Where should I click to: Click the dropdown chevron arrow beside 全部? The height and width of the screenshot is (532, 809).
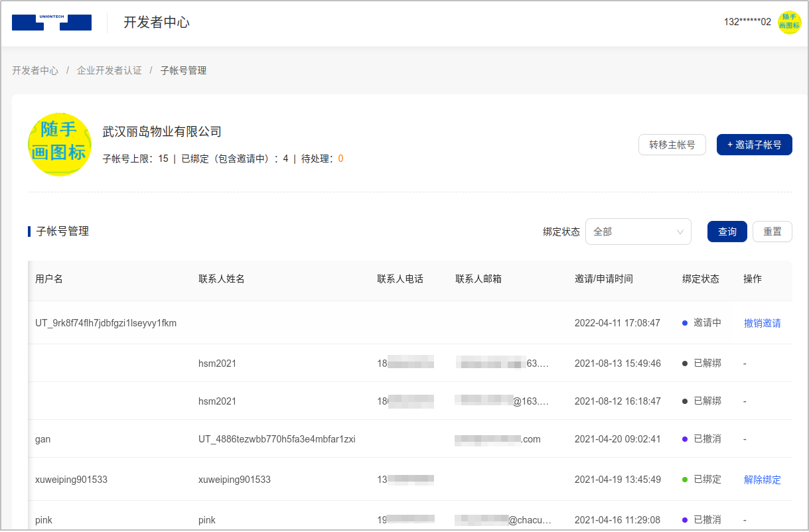680,232
